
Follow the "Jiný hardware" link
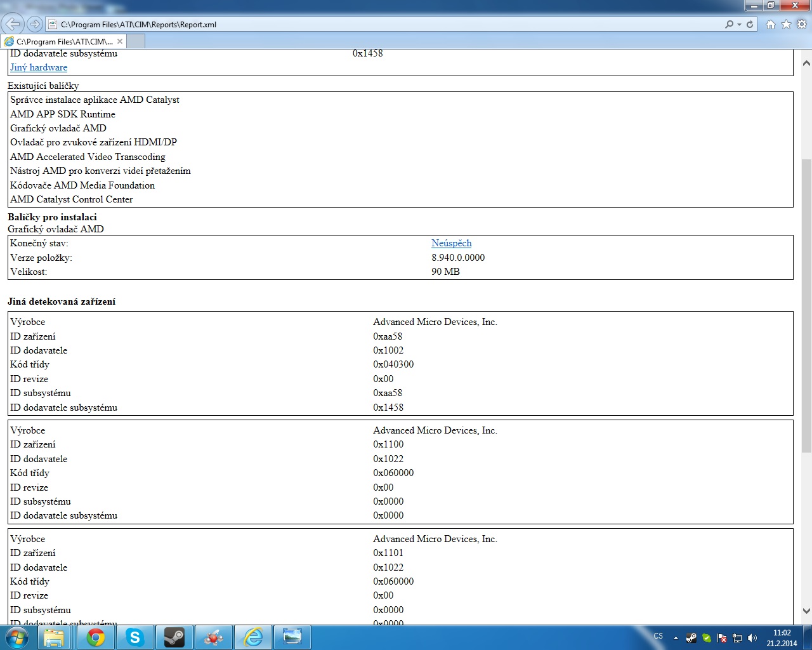tap(39, 67)
